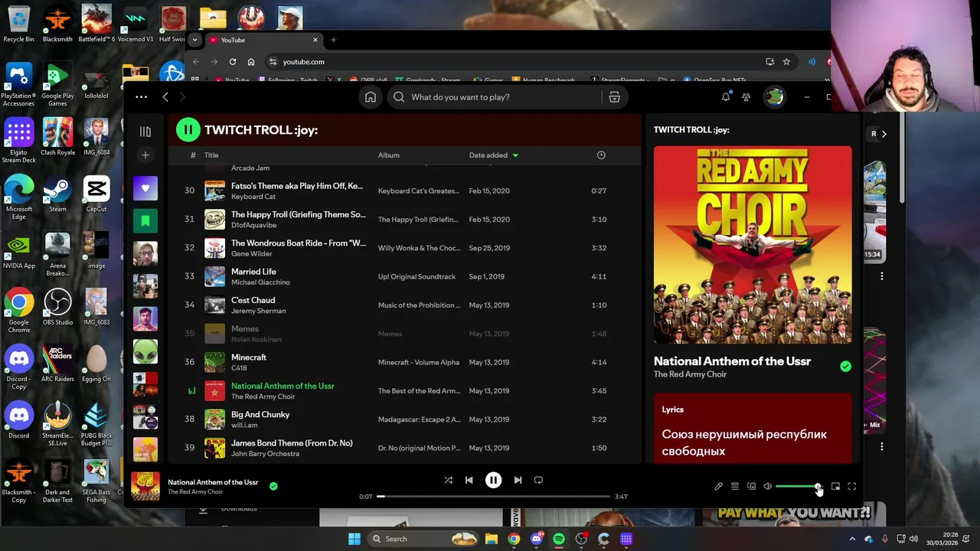Select the Minecraft track by C418
This screenshot has height=551, width=980.
pos(404,362)
